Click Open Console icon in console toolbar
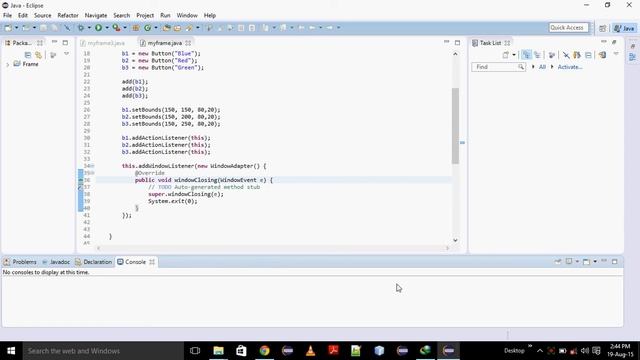640x360 pixels. [x=587, y=262]
